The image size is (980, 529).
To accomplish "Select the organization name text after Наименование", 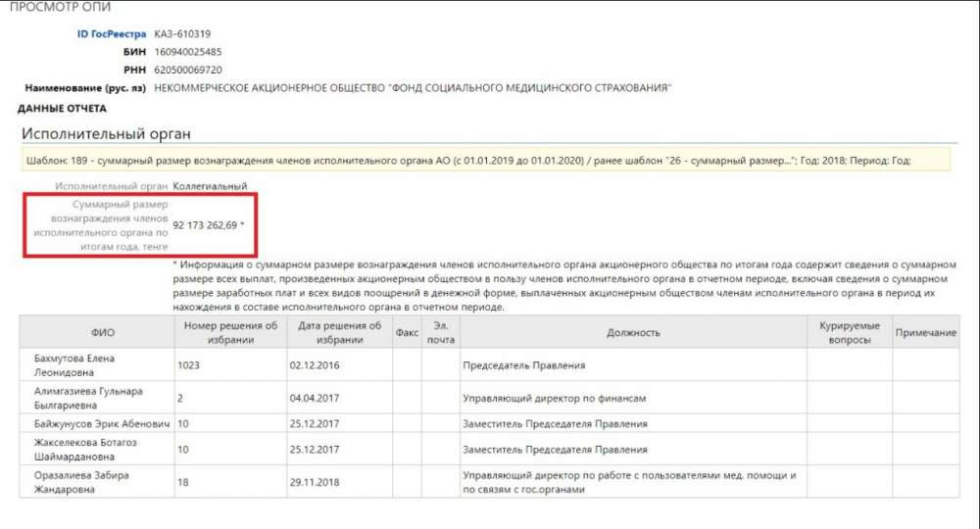I will click(x=413, y=88).
